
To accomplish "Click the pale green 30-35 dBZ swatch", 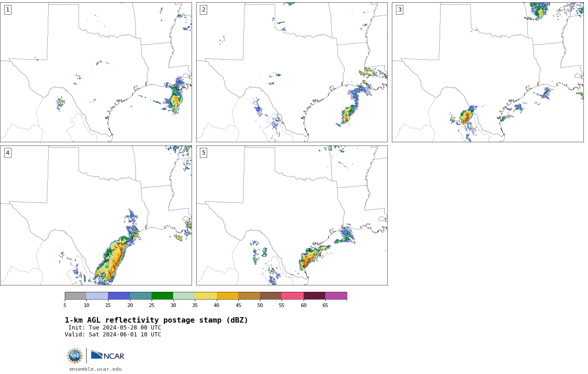I will 184,296.
